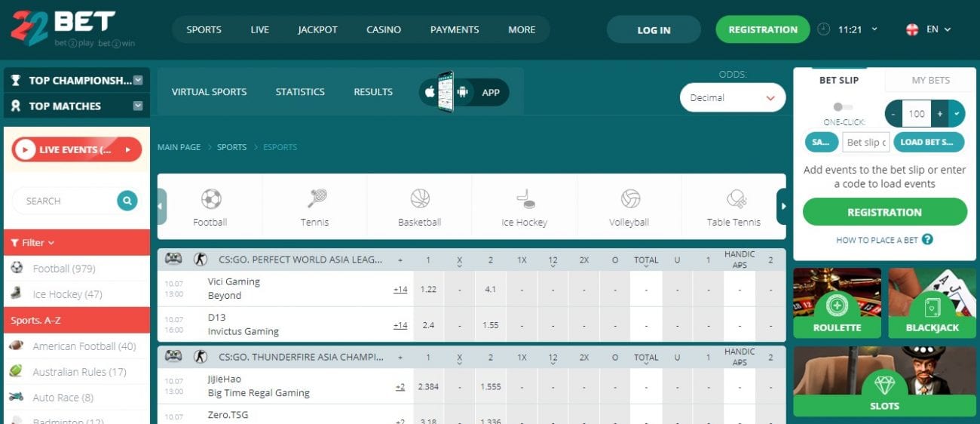Image resolution: width=980 pixels, height=424 pixels.
Task: Click the Roulette chip icon tile
Action: tap(837, 306)
